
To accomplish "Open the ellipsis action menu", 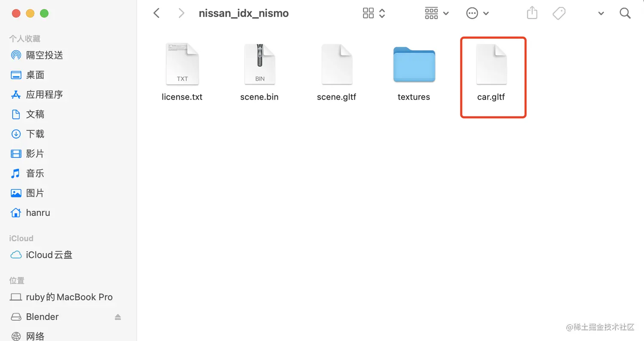I will coord(477,13).
